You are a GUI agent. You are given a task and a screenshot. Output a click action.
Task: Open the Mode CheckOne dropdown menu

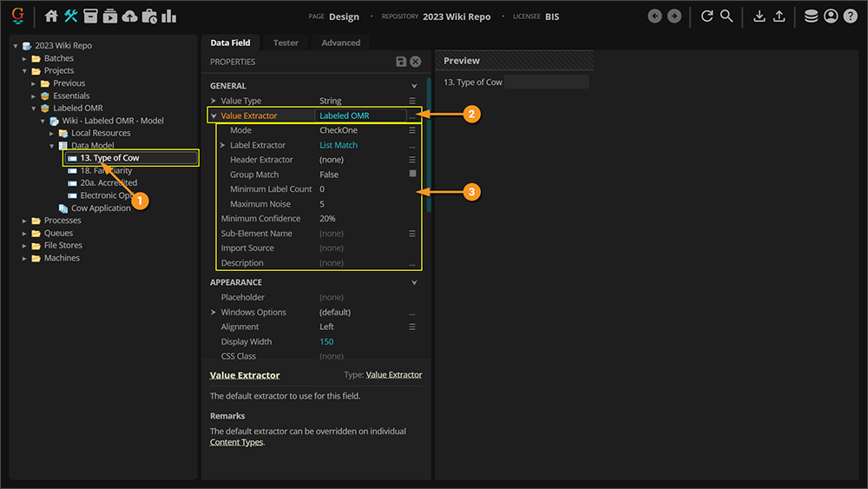click(x=412, y=130)
